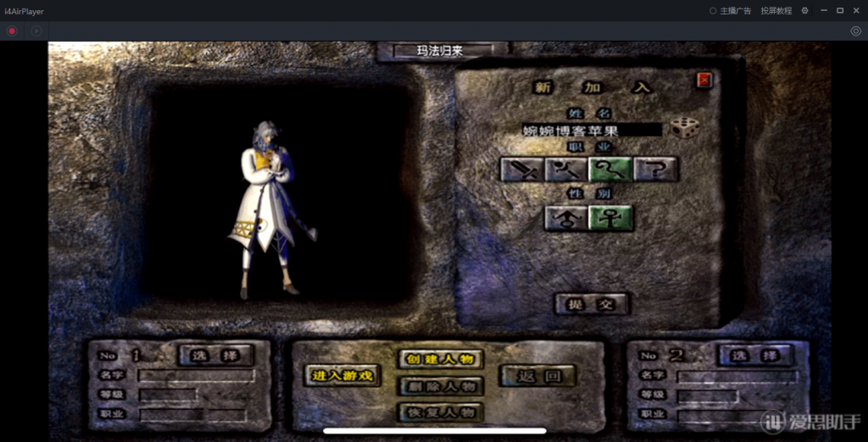Select the mage wand class icon
The height and width of the screenshot is (442, 868).
click(x=565, y=169)
